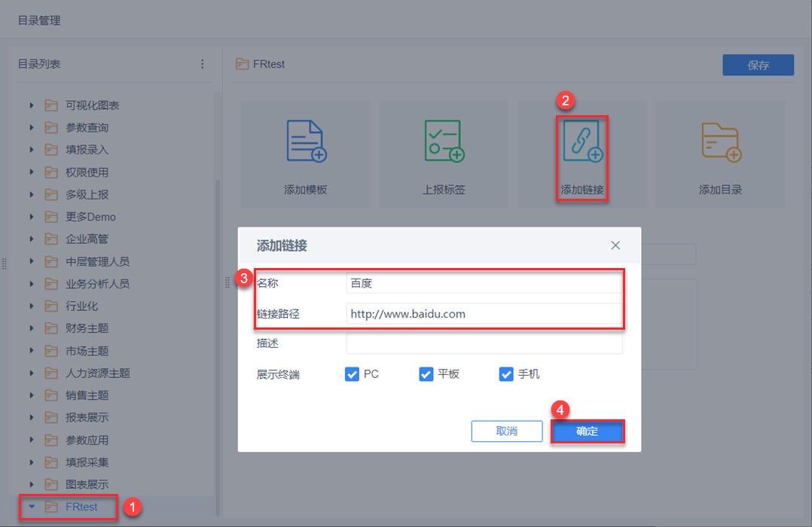The height and width of the screenshot is (527, 812).
Task: Uncheck the 手机 display terminal checkbox
Action: tap(506, 374)
